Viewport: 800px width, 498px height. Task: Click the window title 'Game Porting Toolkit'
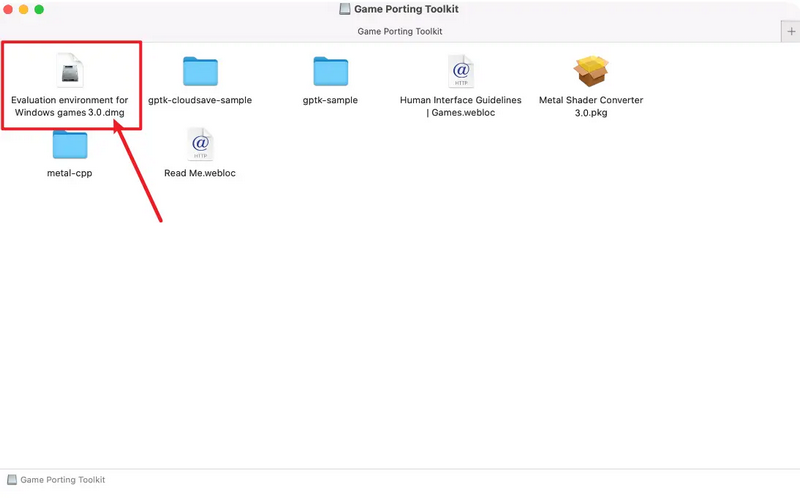406,9
